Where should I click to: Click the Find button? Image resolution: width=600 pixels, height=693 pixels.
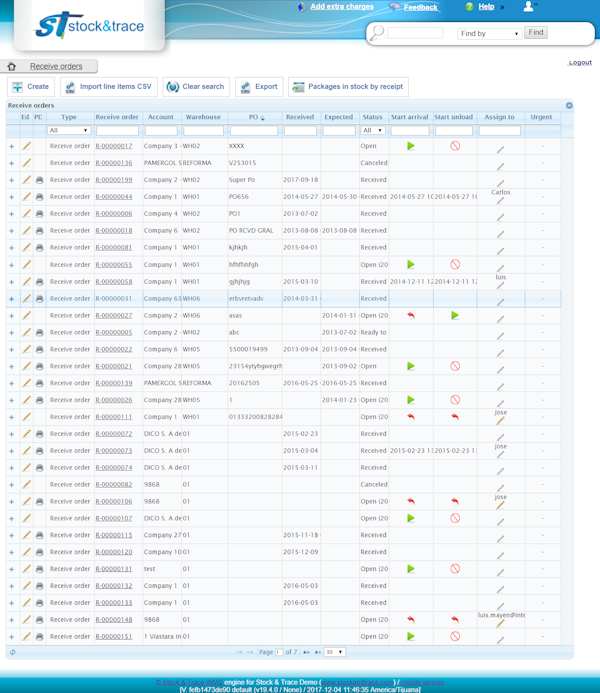[x=535, y=32]
